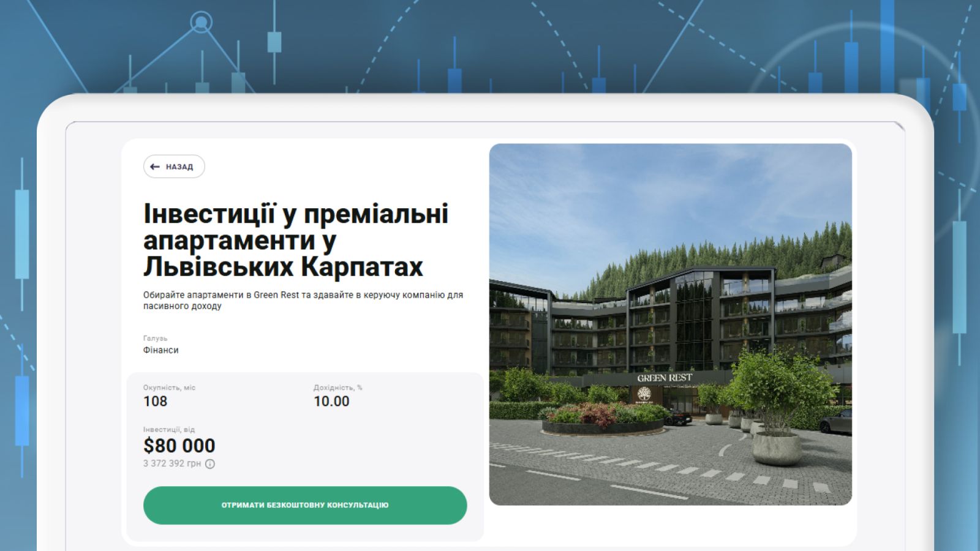Click ОТРИМАТИ БЕЗКОШТОВНУ КОНСУЛЬТАЦІЮ green button
This screenshot has width=980, height=551.
click(x=305, y=505)
